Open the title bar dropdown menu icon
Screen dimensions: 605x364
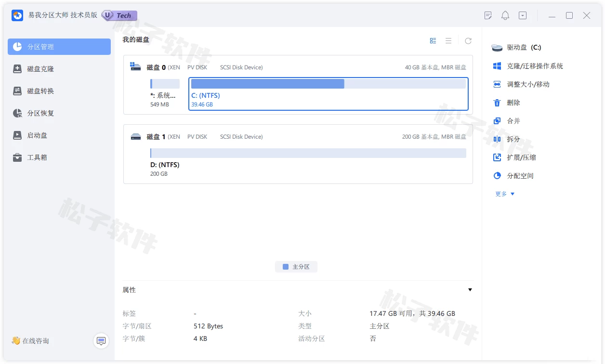coord(523,15)
